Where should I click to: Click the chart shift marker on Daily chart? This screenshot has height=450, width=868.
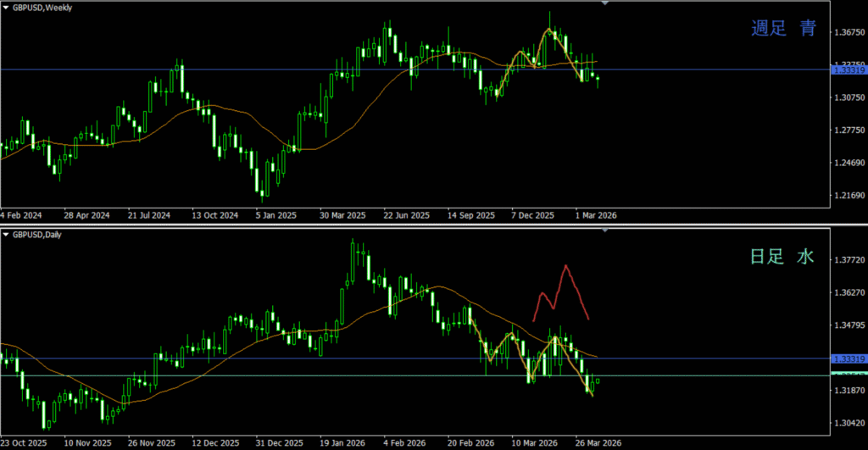[604, 230]
